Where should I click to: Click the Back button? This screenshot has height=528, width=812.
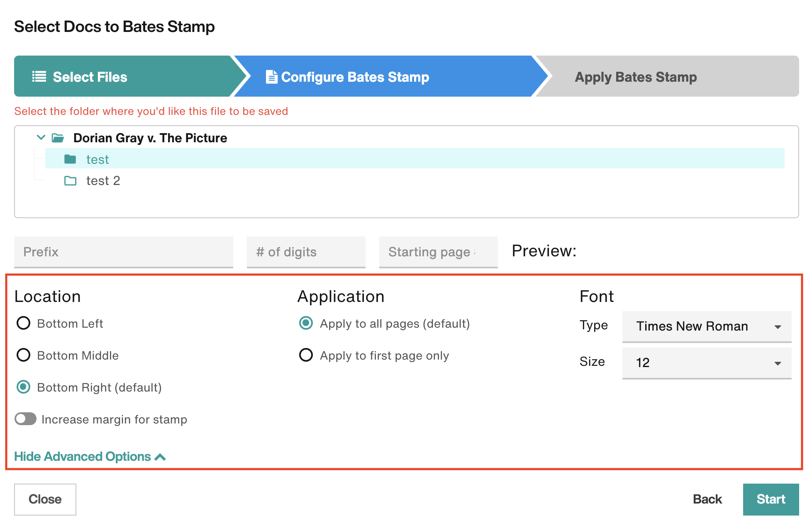point(707,499)
